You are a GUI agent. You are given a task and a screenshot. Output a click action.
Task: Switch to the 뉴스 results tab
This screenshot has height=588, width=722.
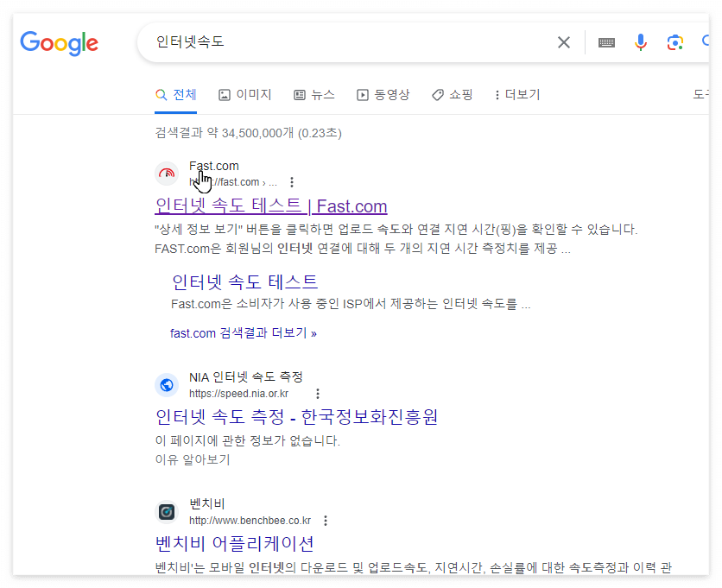(314, 94)
